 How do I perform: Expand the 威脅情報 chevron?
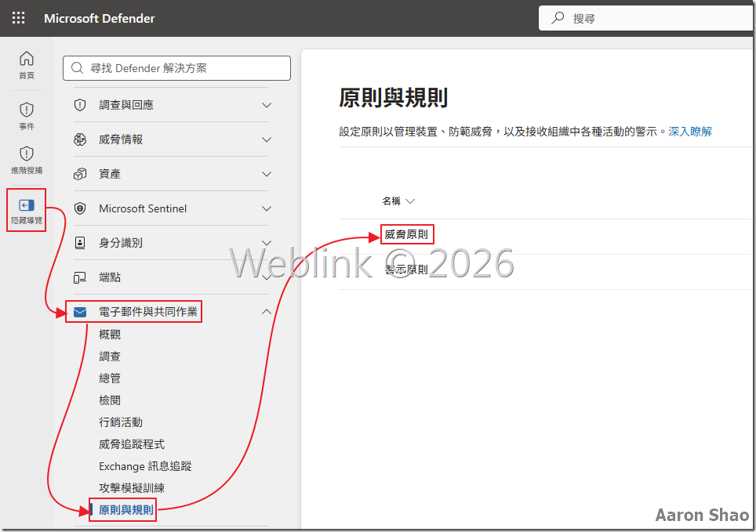267,139
